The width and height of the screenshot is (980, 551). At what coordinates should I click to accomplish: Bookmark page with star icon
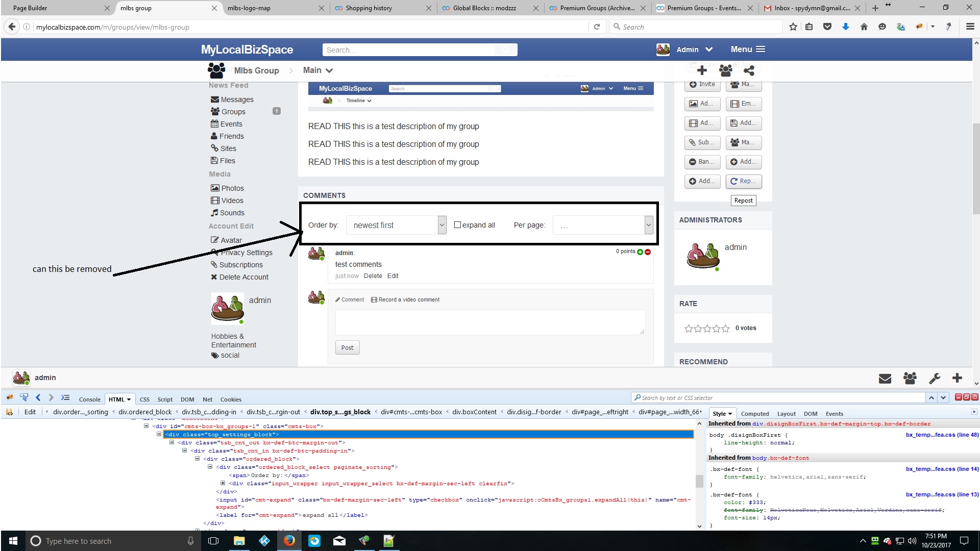coord(793,27)
